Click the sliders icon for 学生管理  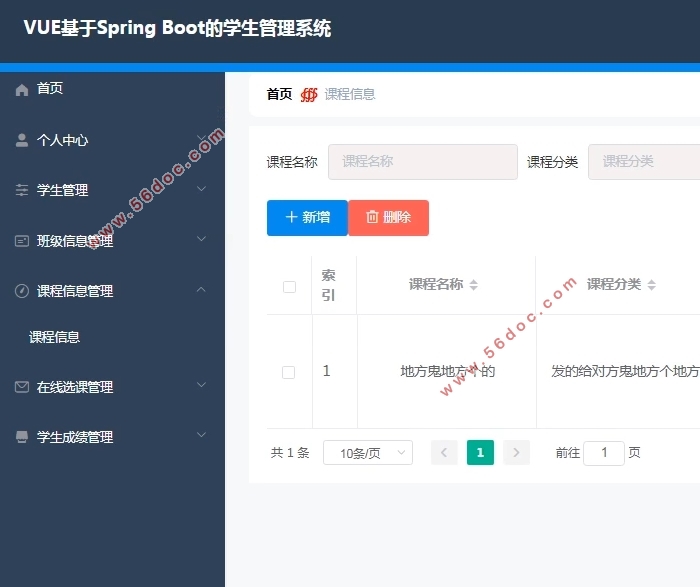point(22,190)
